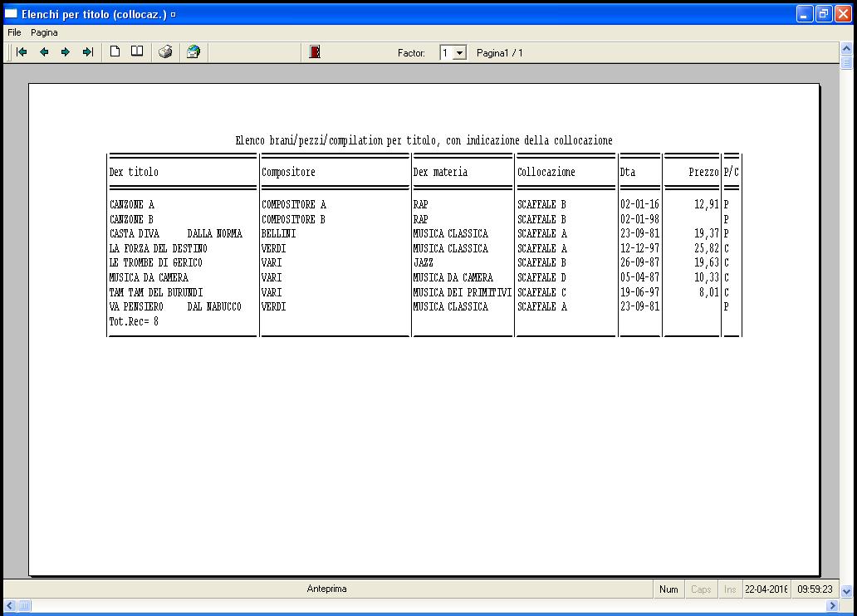Click the subject 'MUSICA DEI PRIMITIVI'
The width and height of the screenshot is (857, 616).
[463, 292]
